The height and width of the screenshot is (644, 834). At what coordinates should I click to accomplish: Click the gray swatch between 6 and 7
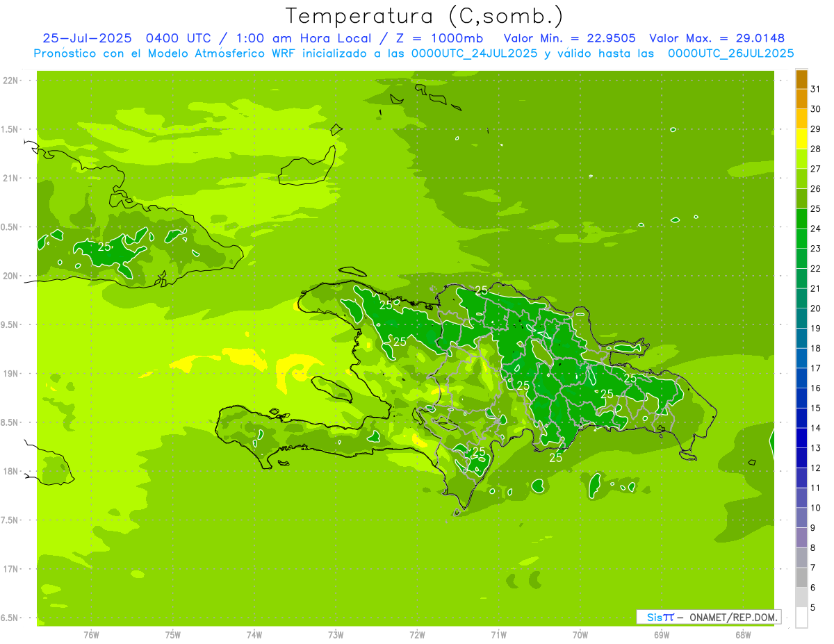click(x=801, y=577)
